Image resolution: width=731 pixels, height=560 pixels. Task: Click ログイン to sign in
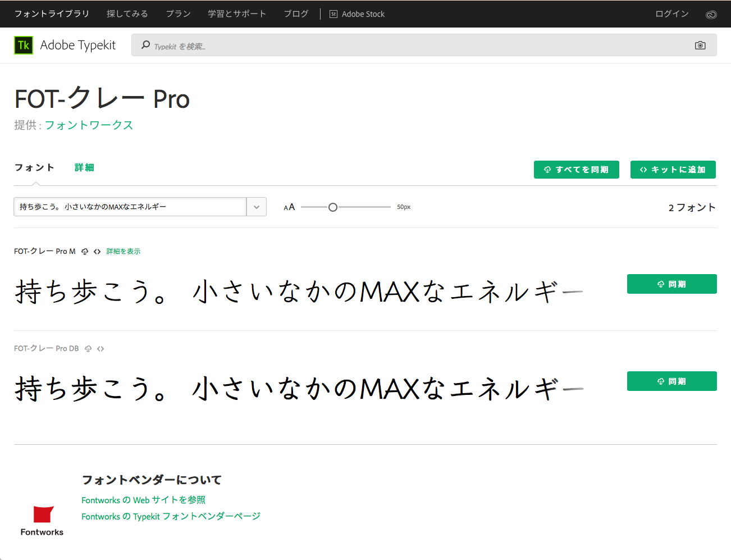tap(672, 13)
